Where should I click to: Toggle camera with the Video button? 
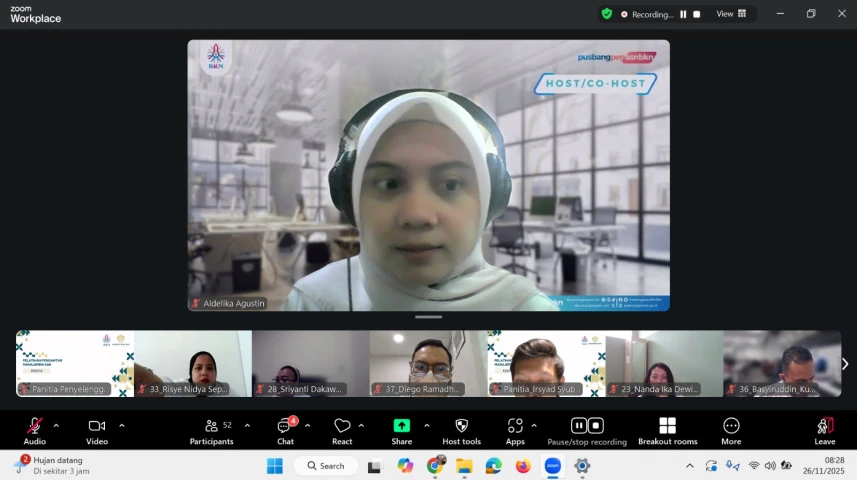pos(97,431)
